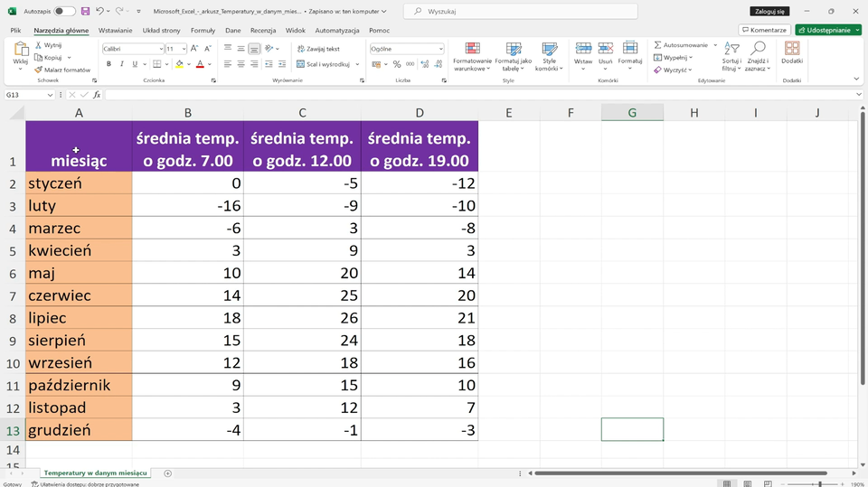Open Sortuj i filtruj tool
This screenshot has height=487, width=868.
731,55
